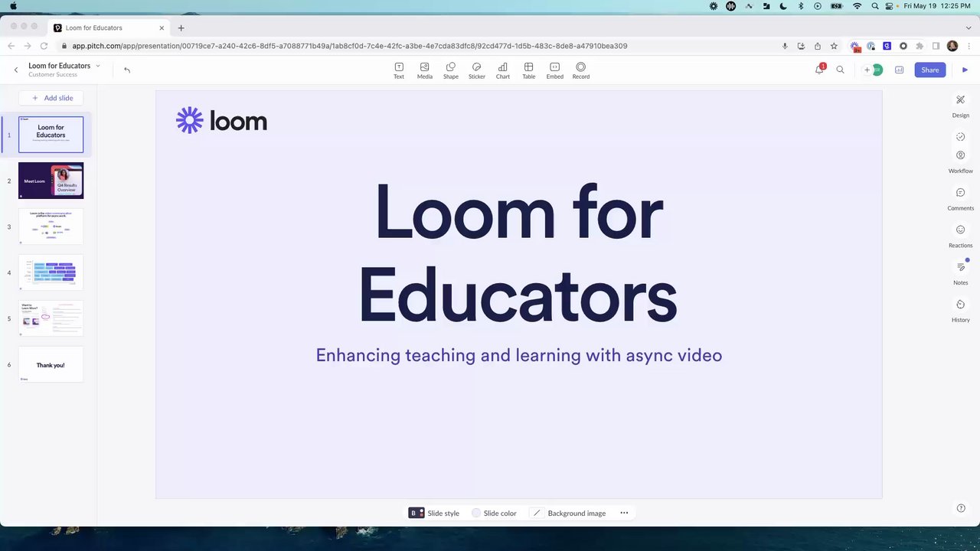This screenshot has width=980, height=551.
Task: Select slide 1 thumbnail Loom for Educators
Action: (51, 135)
